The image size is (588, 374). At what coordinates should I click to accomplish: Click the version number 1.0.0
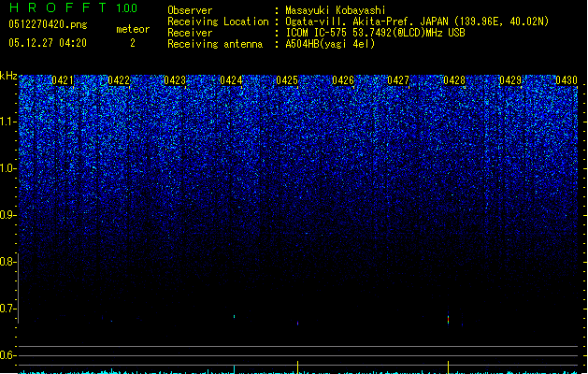(x=127, y=8)
